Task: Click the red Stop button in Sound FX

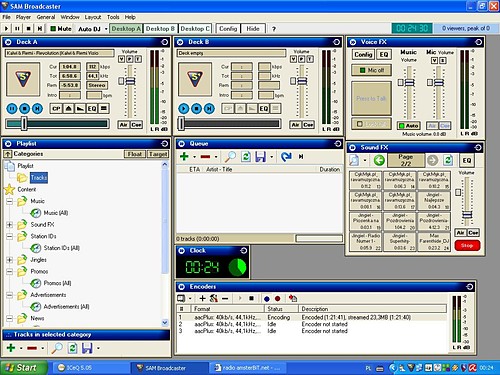Action: (467, 245)
